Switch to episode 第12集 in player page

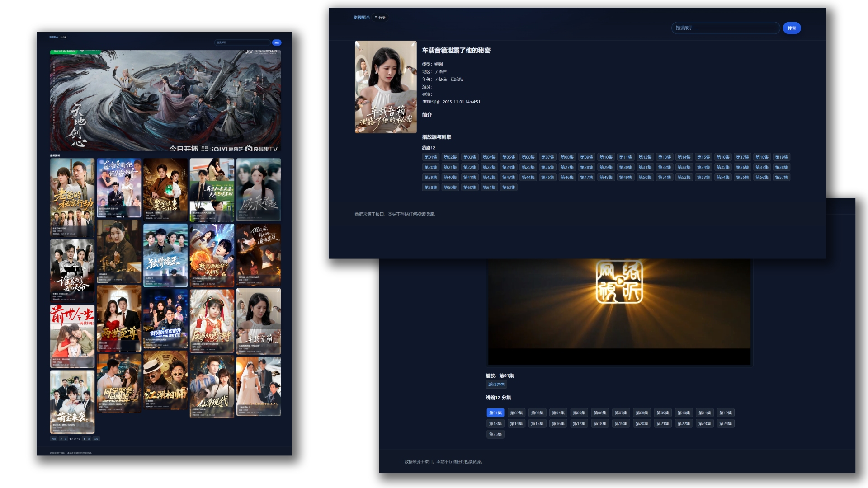[725, 413]
